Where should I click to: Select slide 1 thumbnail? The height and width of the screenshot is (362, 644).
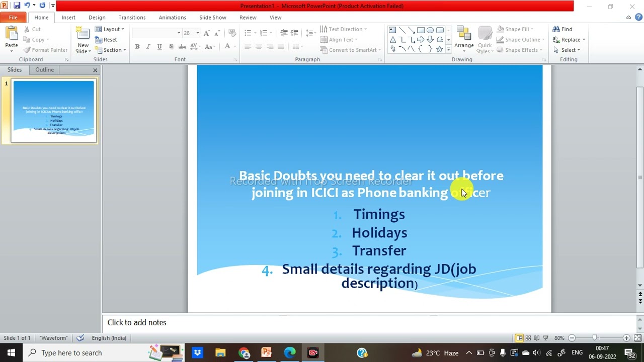(x=54, y=111)
